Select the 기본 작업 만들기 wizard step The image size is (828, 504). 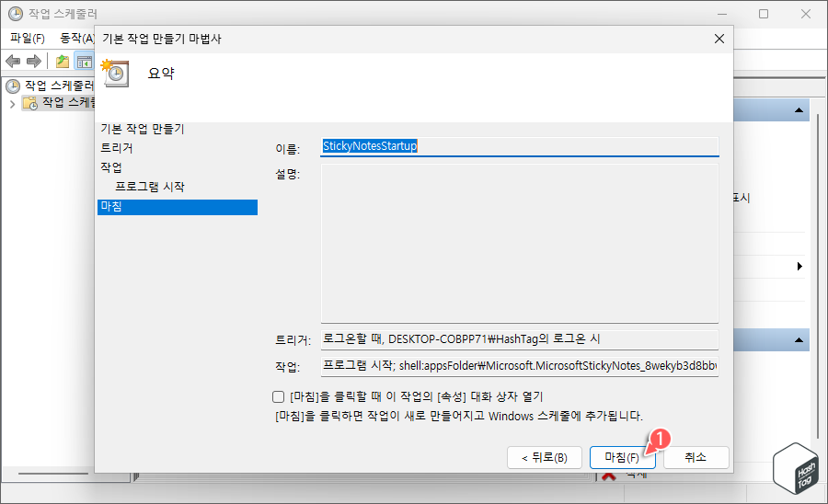coord(143,129)
